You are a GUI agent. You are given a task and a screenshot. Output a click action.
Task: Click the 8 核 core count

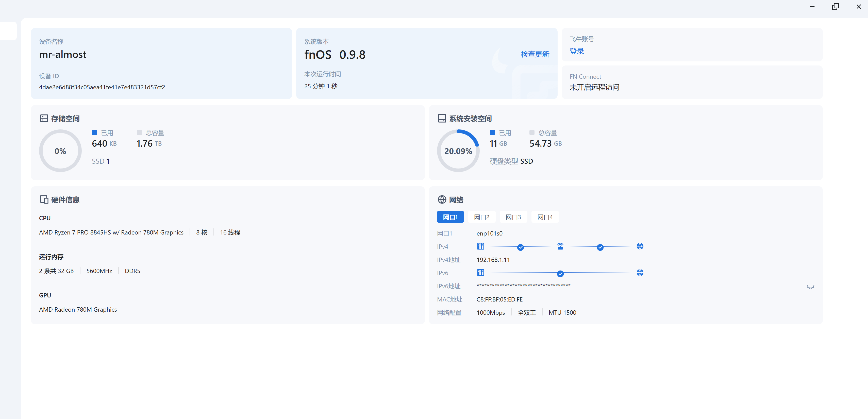coord(202,232)
